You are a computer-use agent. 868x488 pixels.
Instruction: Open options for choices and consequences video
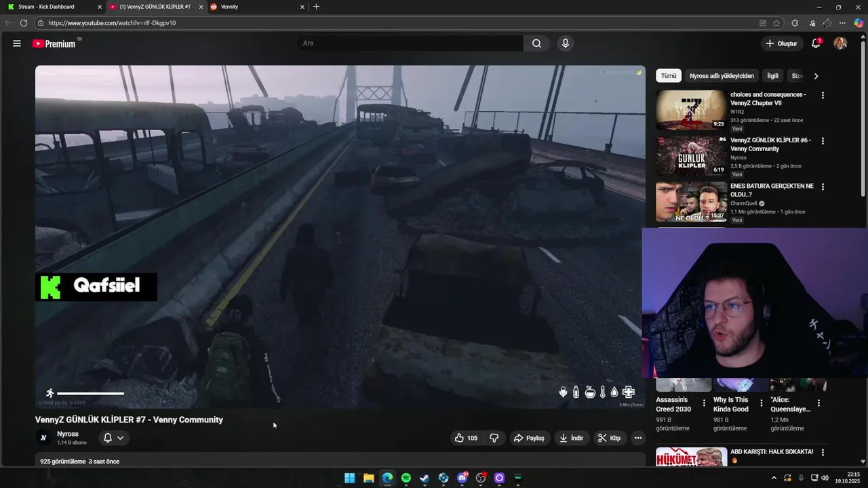(823, 96)
